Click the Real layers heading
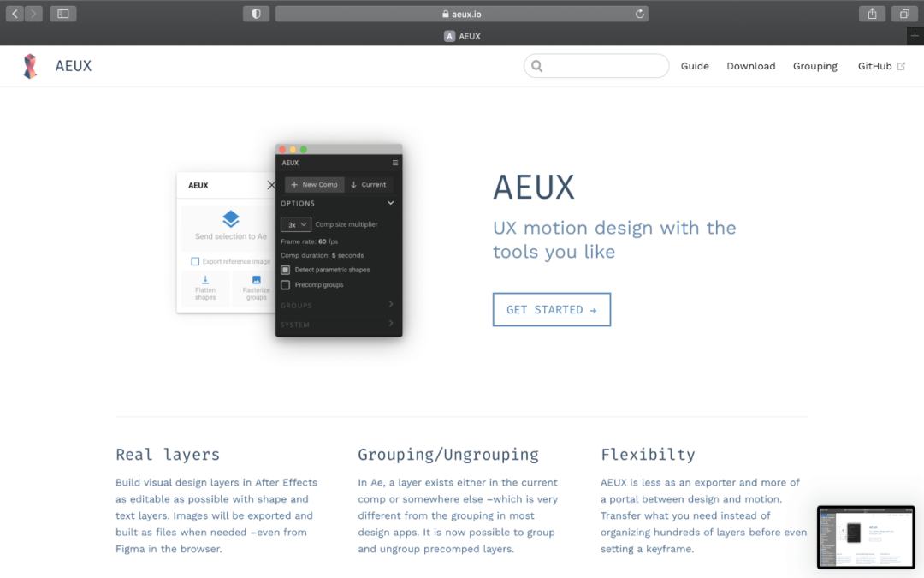The width and height of the screenshot is (924, 578). (168, 455)
